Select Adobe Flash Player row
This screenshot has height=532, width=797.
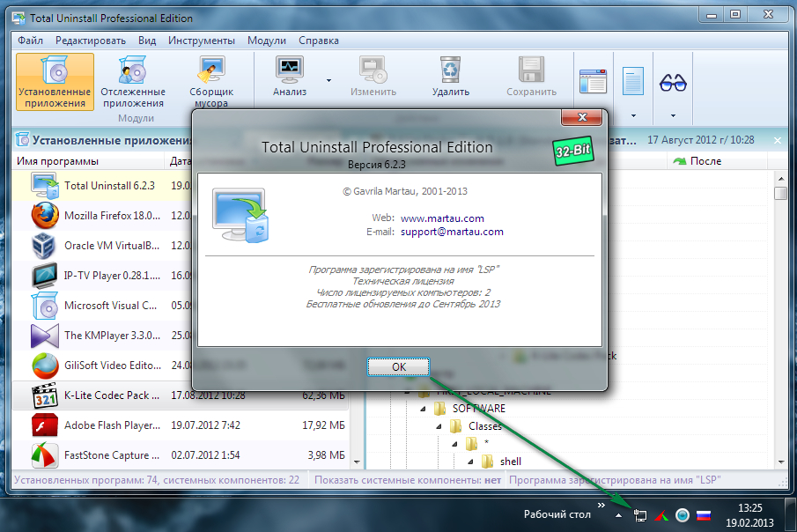click(181, 425)
